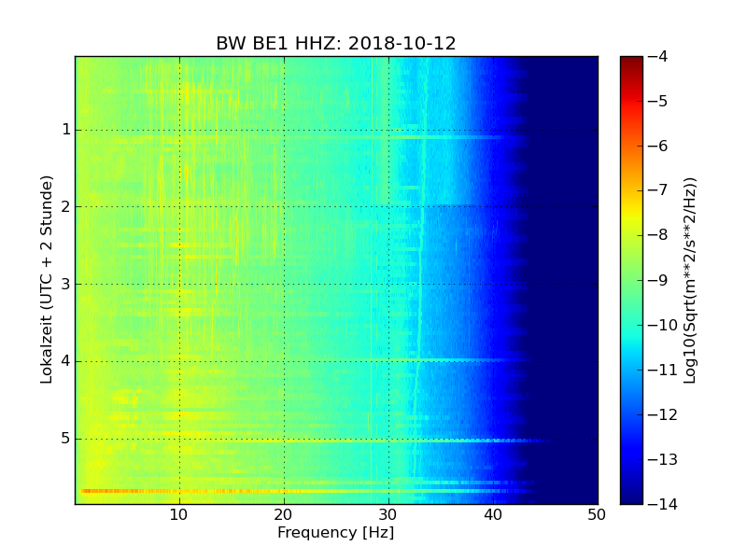The width and height of the screenshot is (747, 560).
Task: Click colorbar tick label −8
Action: [x=658, y=235]
